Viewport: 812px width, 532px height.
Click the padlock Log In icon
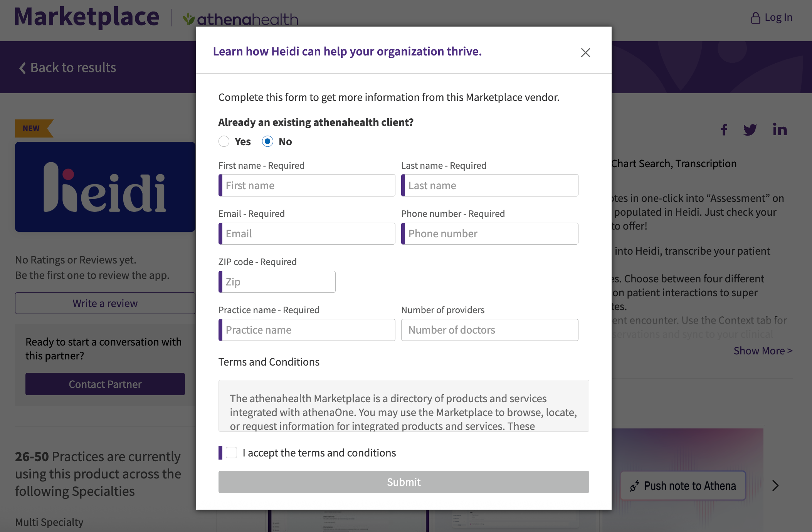click(756, 17)
